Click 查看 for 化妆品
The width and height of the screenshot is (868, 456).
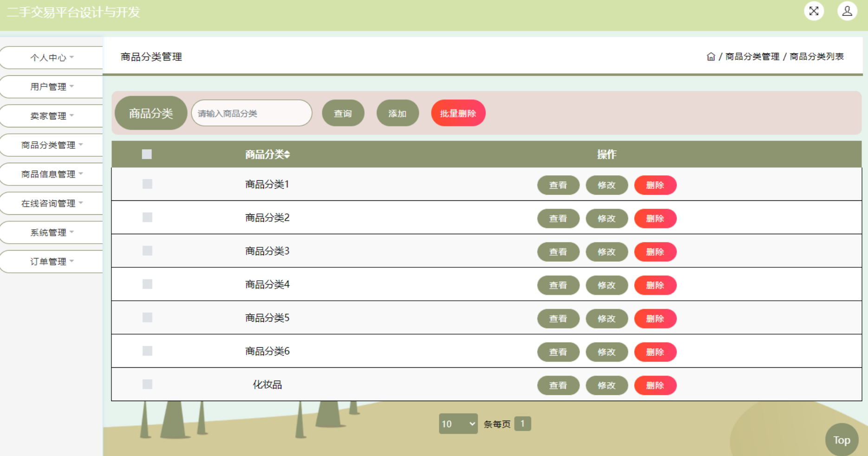click(558, 385)
